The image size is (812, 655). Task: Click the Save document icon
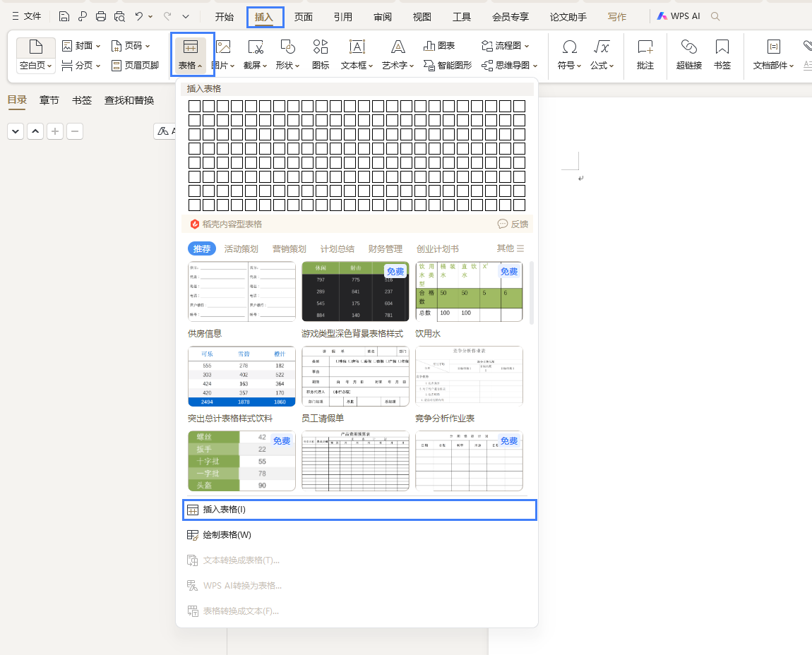64,16
